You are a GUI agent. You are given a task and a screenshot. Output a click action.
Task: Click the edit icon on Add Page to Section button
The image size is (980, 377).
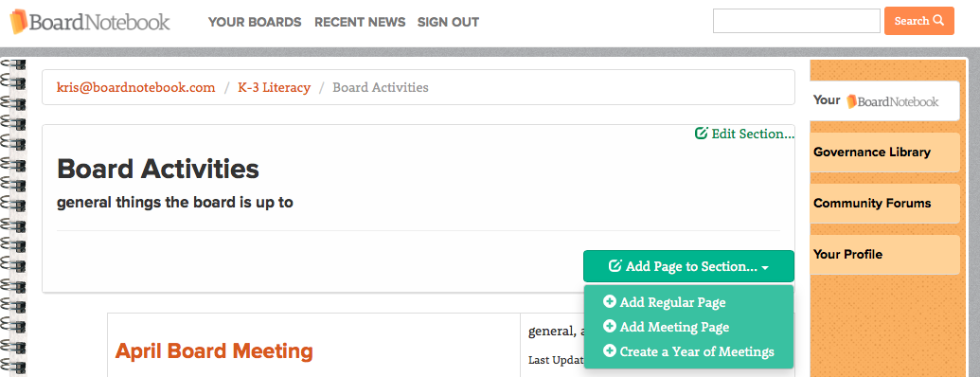tap(615, 266)
